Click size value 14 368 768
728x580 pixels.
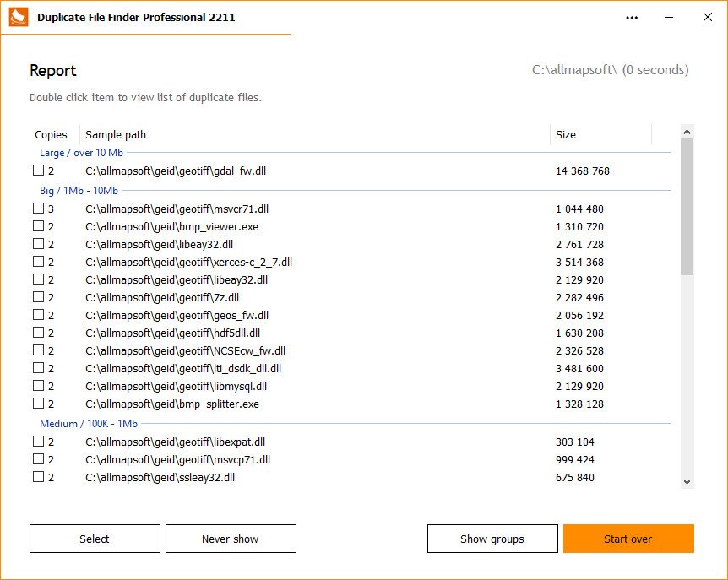[x=583, y=171]
